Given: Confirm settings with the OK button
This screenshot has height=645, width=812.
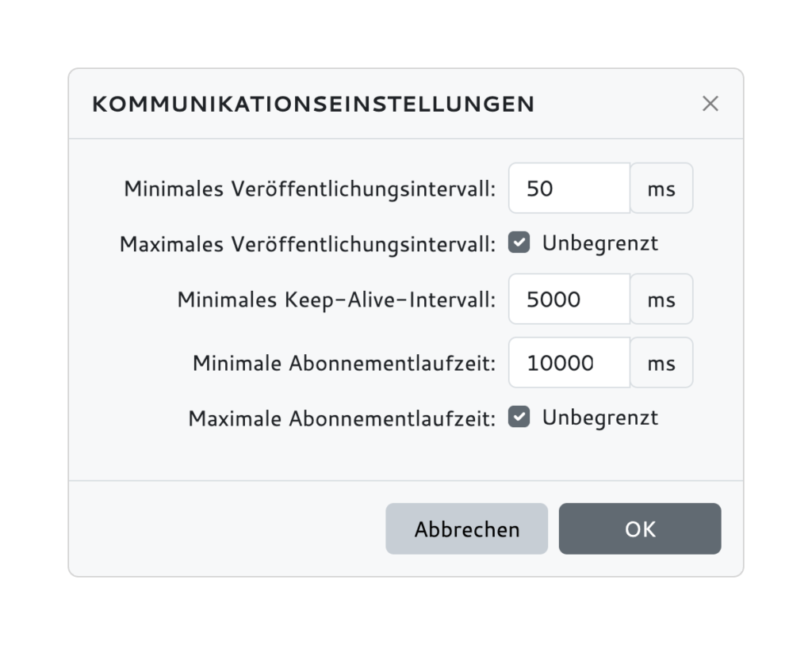Looking at the screenshot, I should tap(640, 529).
